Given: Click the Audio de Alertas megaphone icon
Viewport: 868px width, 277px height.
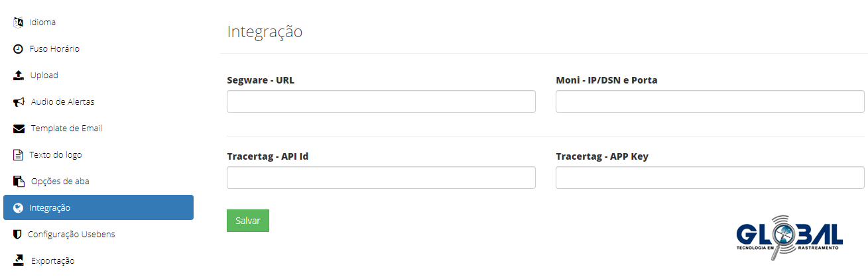Looking at the screenshot, I should tap(19, 102).
